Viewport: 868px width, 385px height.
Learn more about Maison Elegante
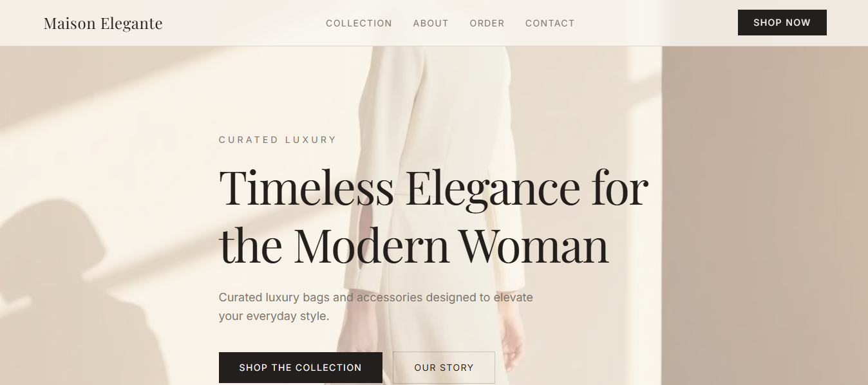point(431,23)
